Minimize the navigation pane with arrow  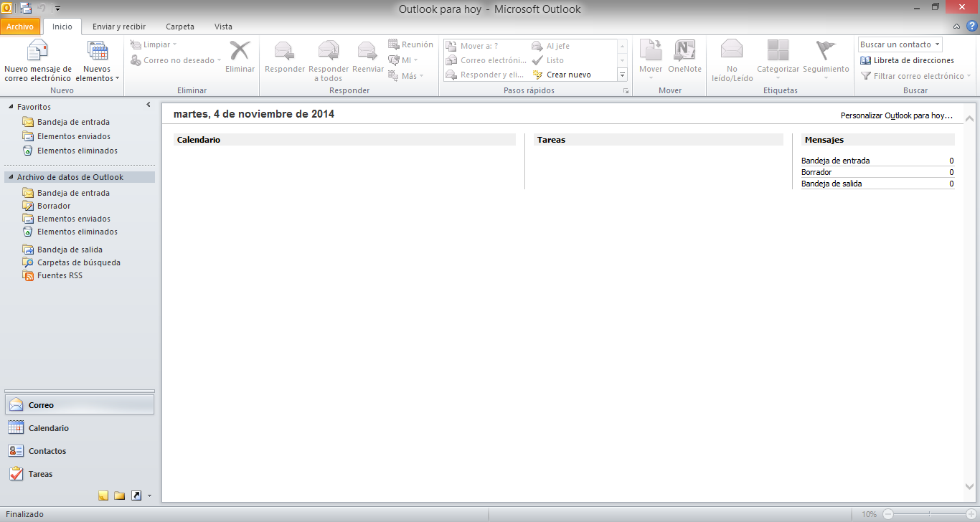tap(149, 105)
